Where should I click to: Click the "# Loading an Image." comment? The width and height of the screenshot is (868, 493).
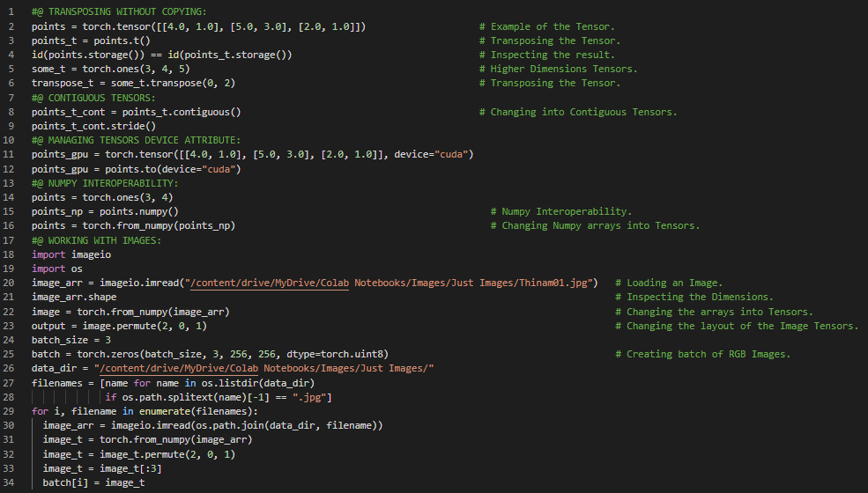[x=669, y=283]
